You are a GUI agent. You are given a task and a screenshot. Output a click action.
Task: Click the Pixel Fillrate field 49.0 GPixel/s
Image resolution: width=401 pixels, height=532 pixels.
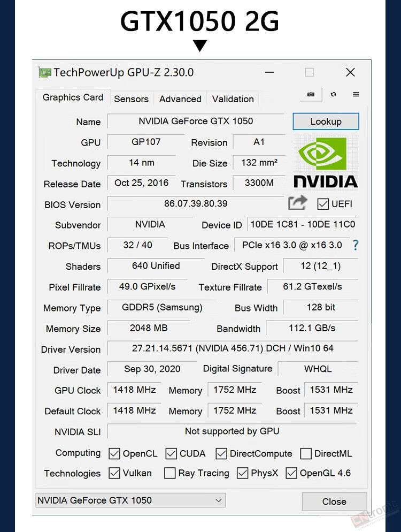(x=147, y=286)
